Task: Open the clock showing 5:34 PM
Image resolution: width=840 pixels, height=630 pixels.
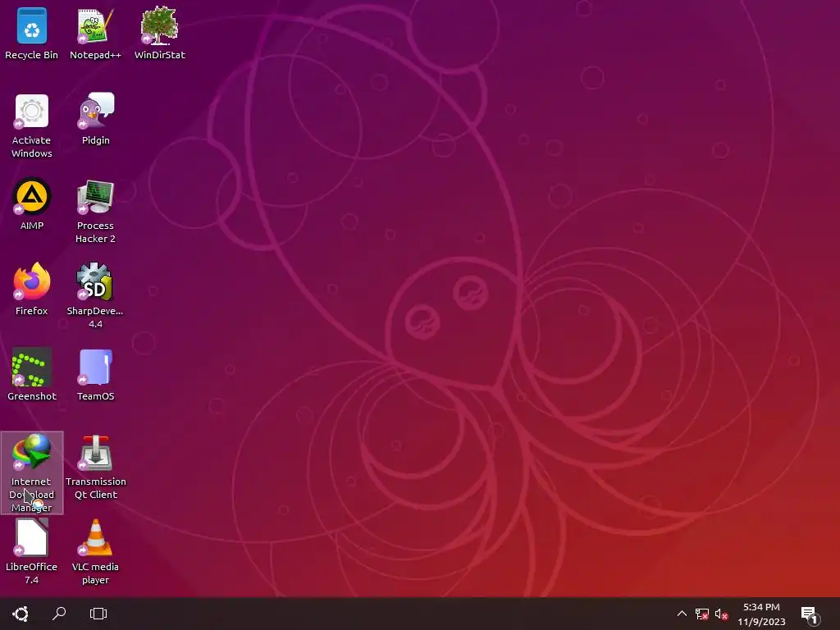Action: tap(761, 614)
